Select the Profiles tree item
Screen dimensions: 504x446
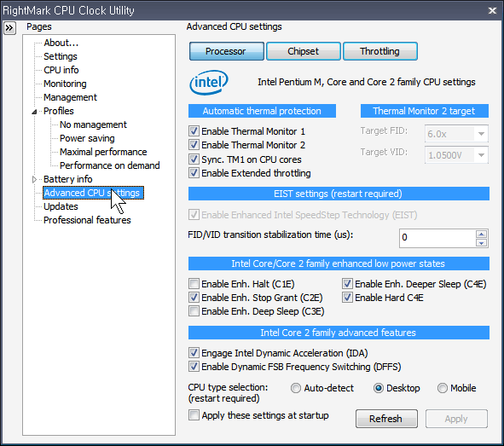click(59, 111)
